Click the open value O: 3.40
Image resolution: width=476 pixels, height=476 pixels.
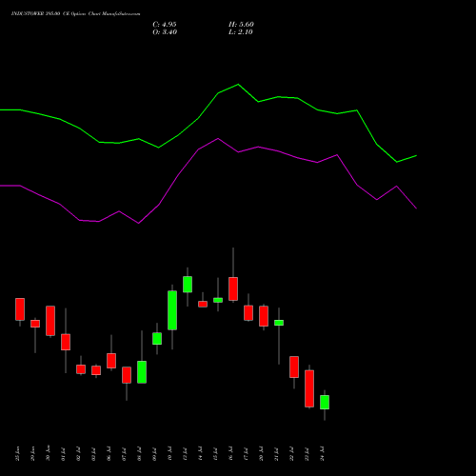[165, 32]
